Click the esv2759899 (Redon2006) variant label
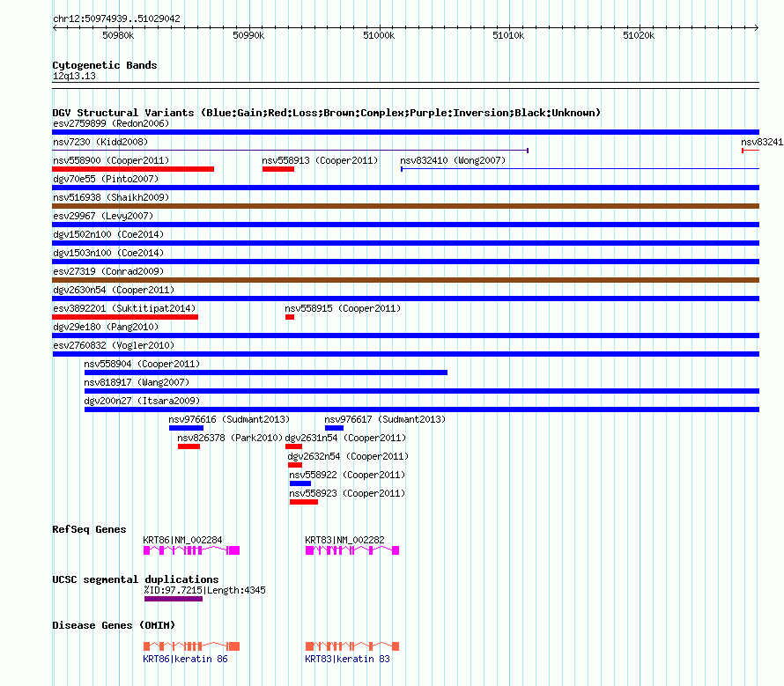This screenshot has width=784, height=686. click(x=111, y=123)
